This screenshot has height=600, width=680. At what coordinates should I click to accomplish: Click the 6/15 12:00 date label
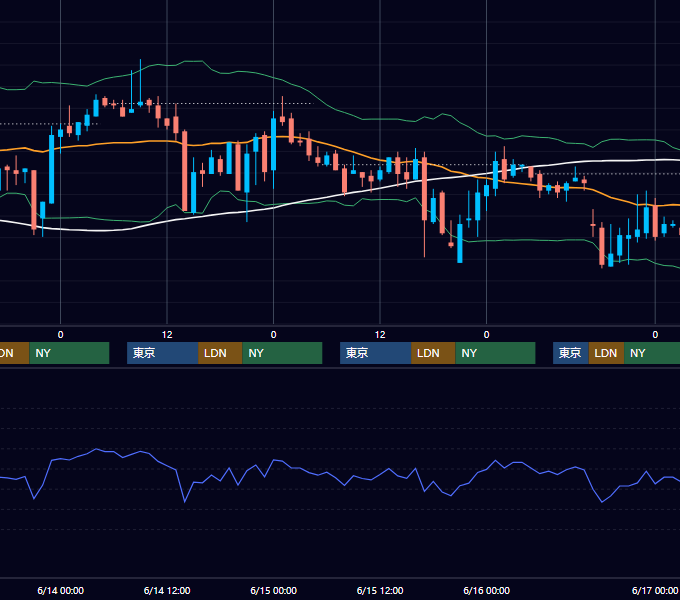coord(380,590)
